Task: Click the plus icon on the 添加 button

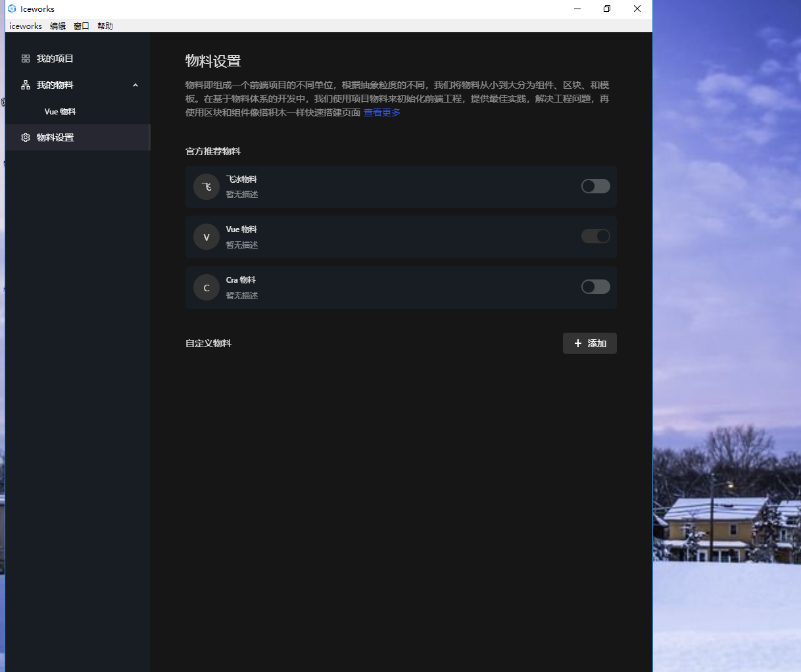Action: (x=577, y=343)
